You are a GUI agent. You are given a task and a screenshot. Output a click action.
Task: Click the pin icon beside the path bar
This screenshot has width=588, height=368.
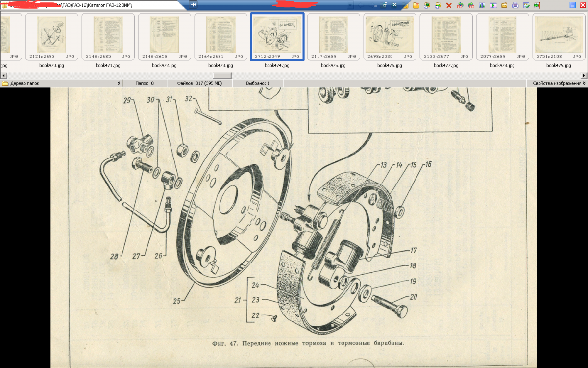coord(194,5)
